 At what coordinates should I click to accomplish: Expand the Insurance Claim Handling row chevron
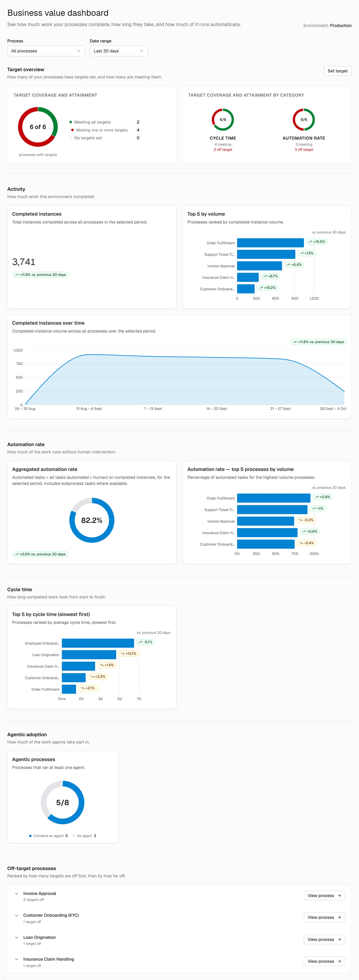pos(17,959)
